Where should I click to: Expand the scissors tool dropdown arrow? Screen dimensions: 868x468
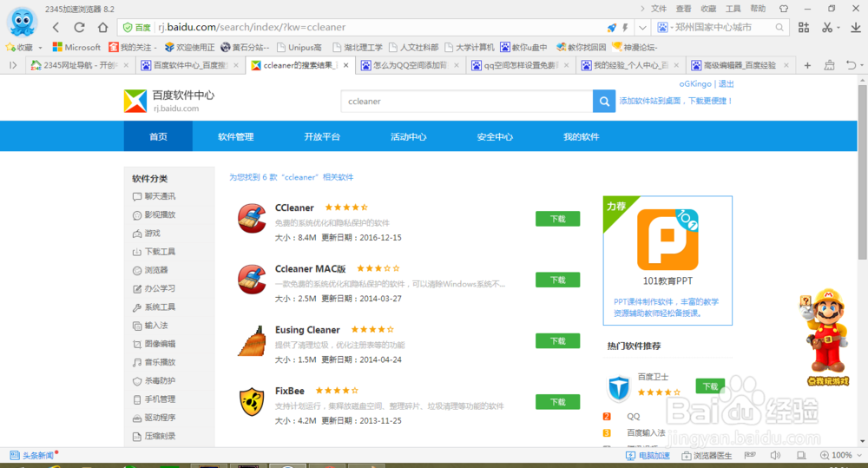point(838,28)
